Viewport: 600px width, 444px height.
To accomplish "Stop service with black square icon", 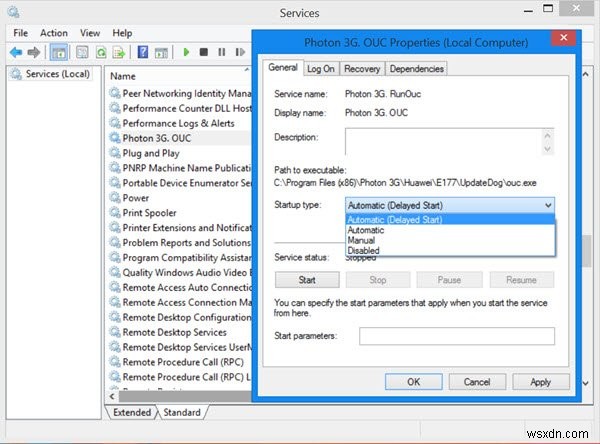I will [x=204, y=52].
